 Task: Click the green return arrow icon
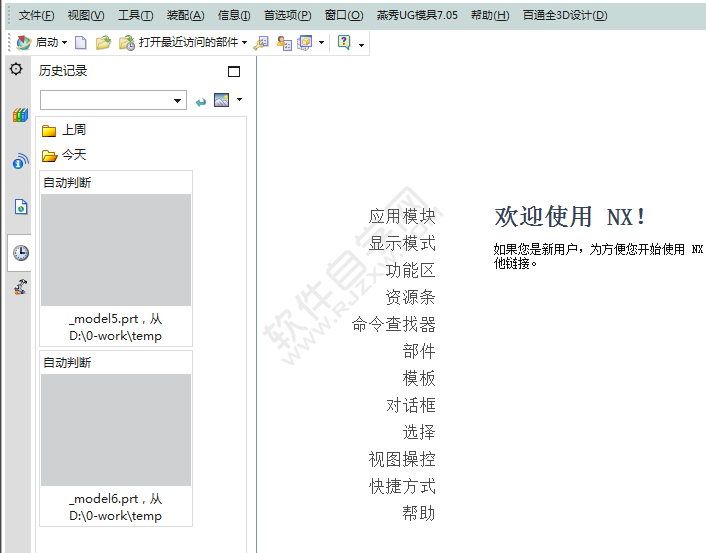(x=201, y=102)
